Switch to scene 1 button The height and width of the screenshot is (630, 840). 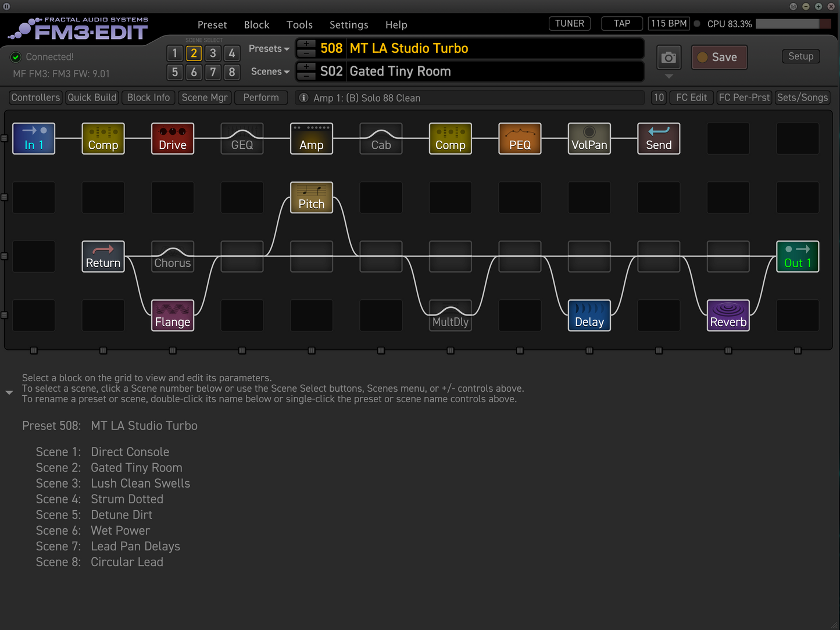coord(174,53)
